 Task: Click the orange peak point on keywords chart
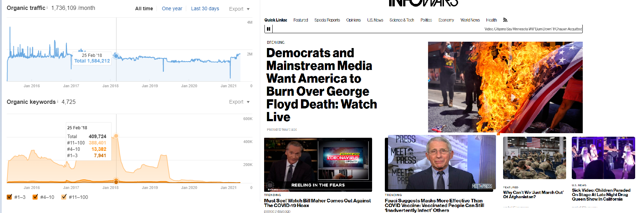[x=116, y=136]
